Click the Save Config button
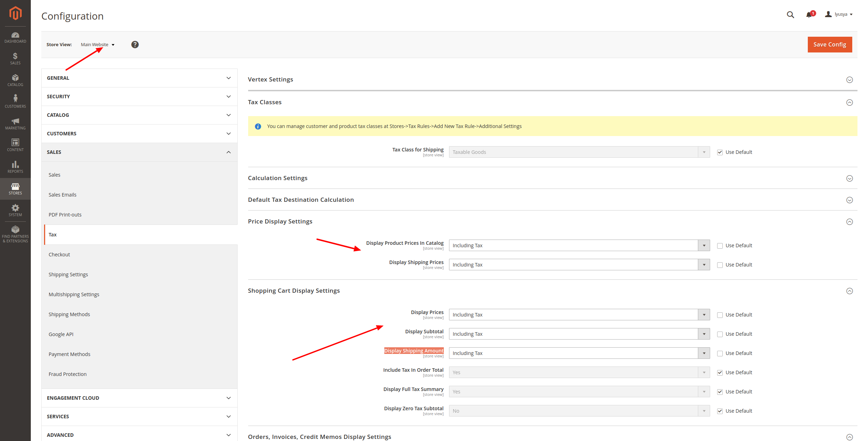Image resolution: width=868 pixels, height=441 pixels. coord(829,44)
